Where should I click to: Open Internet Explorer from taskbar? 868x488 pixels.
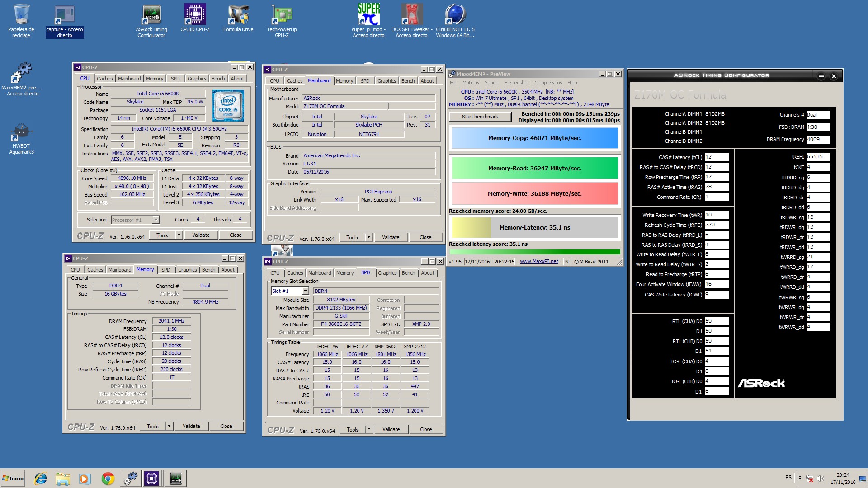(41, 479)
